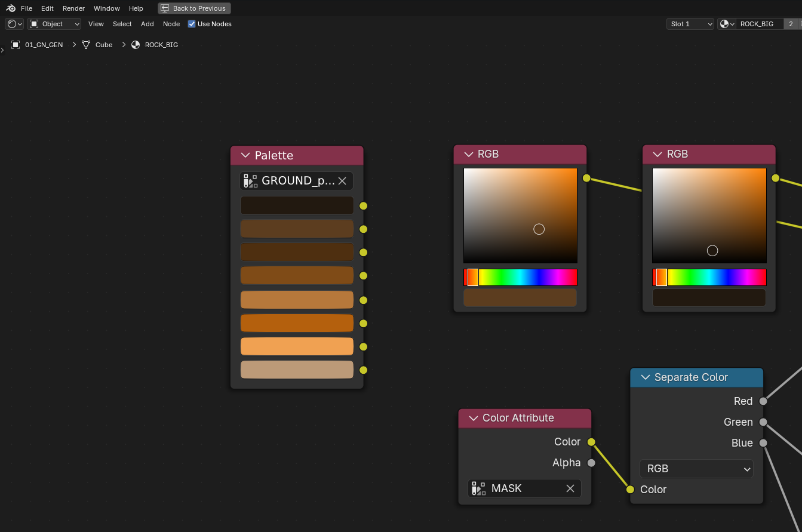This screenshot has height=532, width=802.
Task: Click Alpha output socket of Color Attribute
Action: coord(591,463)
